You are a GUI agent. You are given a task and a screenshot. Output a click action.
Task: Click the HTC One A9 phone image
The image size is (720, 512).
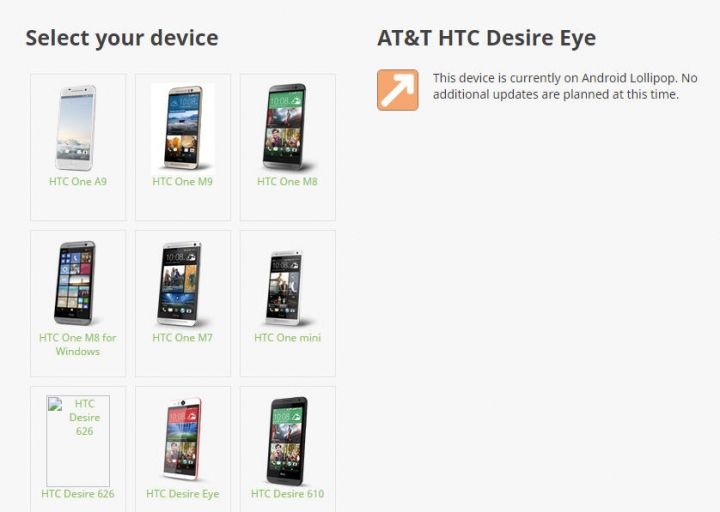(x=78, y=128)
